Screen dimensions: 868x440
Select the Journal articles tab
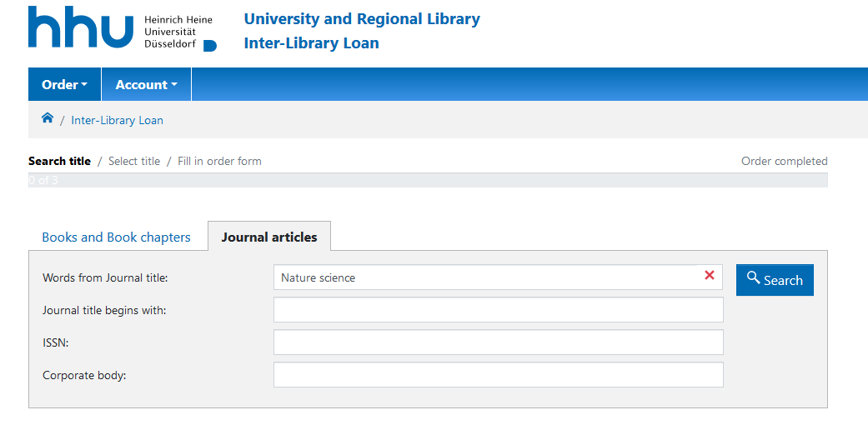coord(268,237)
